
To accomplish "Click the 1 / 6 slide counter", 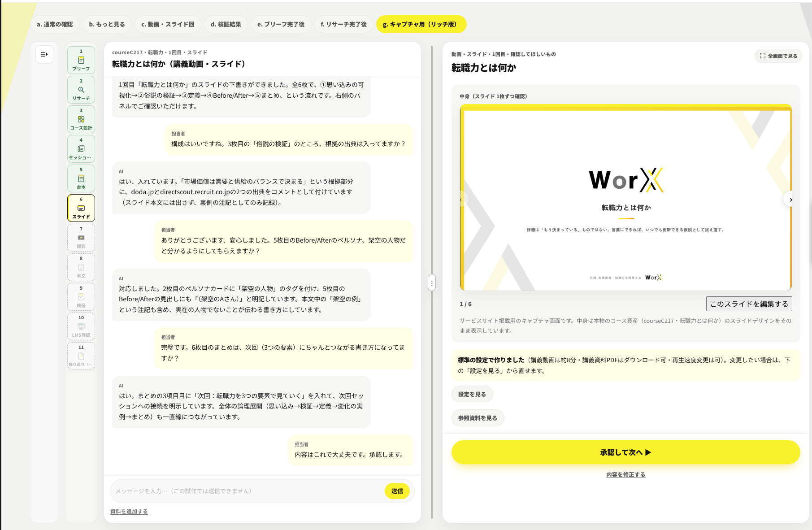I will (465, 304).
